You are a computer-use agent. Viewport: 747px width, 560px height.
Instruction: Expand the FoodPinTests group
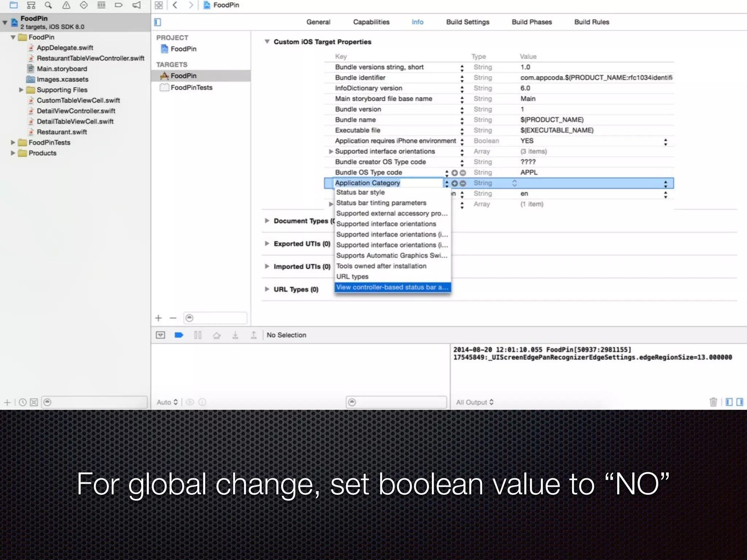click(x=13, y=143)
